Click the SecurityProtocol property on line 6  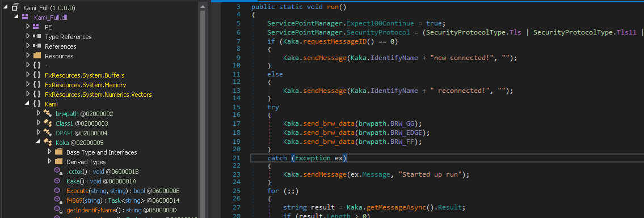point(379,32)
